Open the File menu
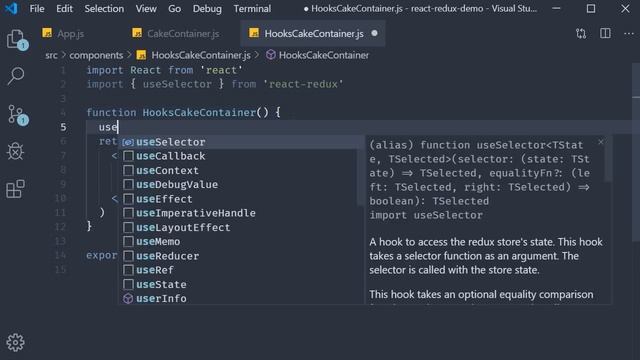 [37, 9]
